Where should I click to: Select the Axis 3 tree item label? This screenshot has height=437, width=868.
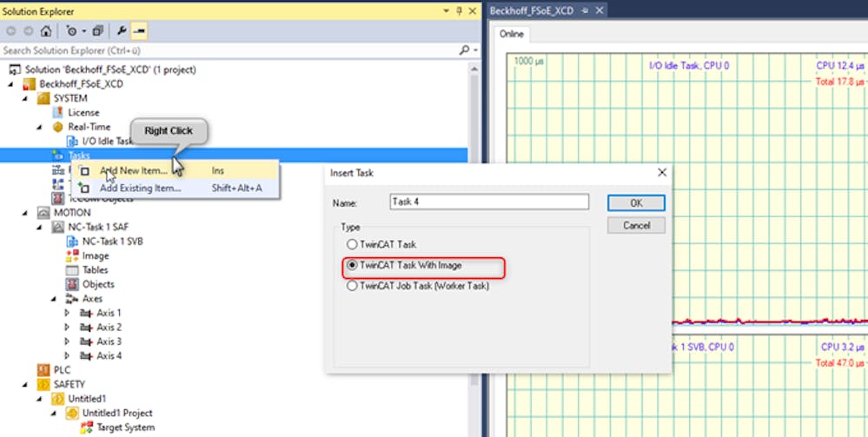(109, 341)
